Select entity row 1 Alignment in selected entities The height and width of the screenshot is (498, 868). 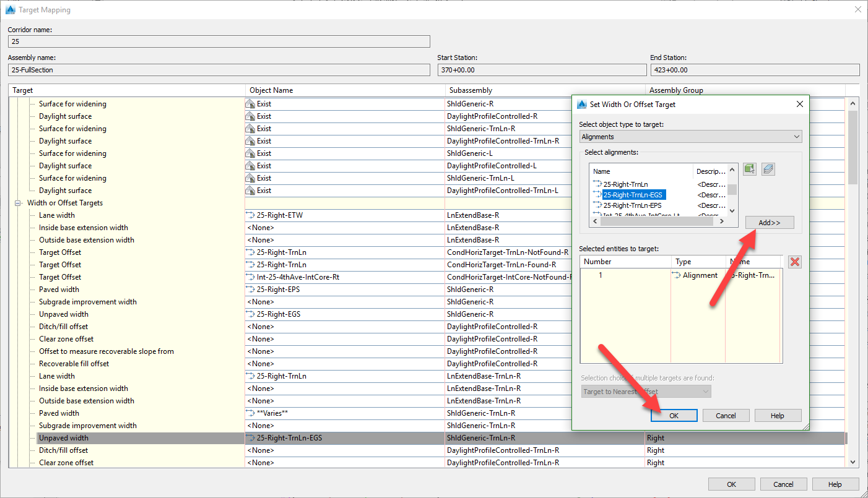coord(681,275)
